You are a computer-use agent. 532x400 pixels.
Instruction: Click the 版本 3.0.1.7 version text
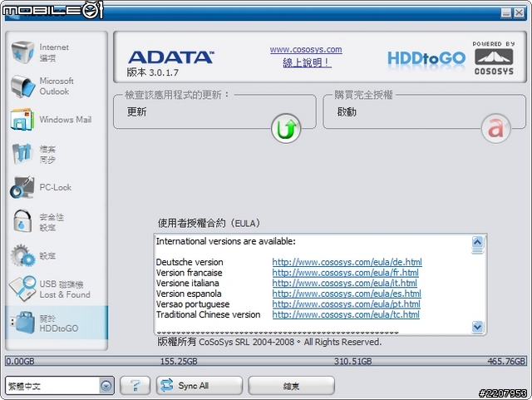153,72
